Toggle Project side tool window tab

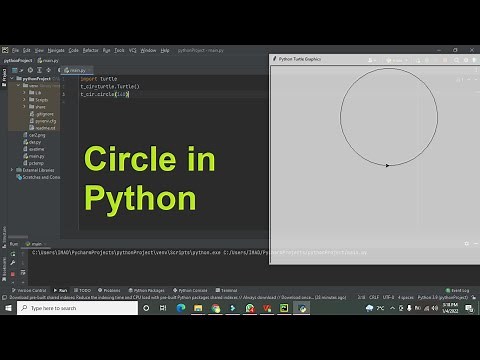pos(4,77)
